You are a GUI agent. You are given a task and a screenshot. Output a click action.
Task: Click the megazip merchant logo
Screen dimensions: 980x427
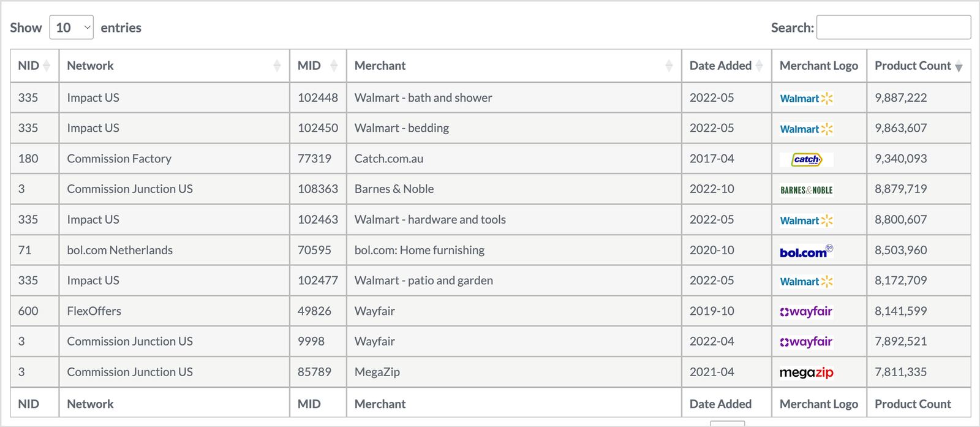pyautogui.click(x=806, y=372)
